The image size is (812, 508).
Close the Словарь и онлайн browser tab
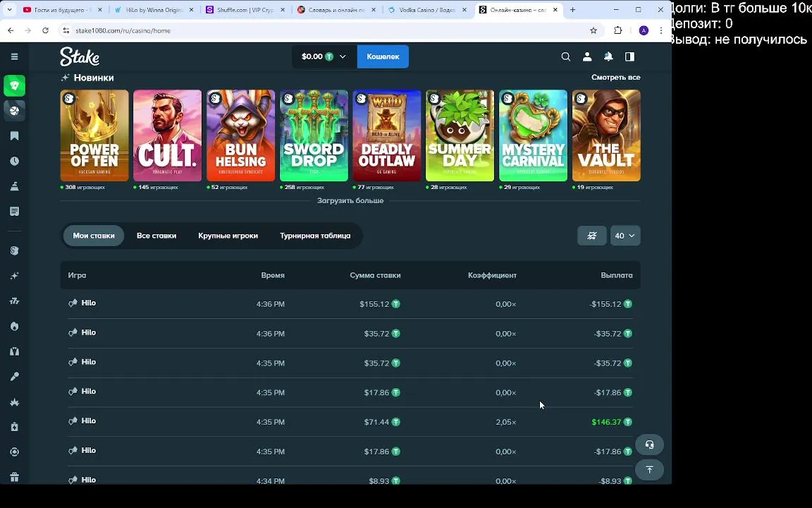(374, 10)
